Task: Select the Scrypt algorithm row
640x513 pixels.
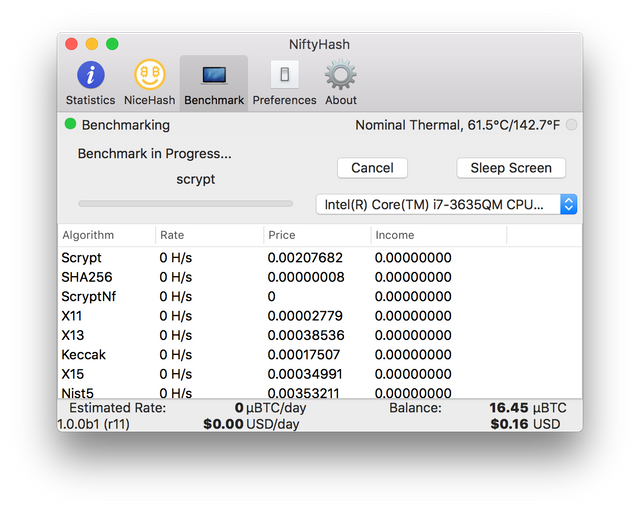Action: pyautogui.click(x=320, y=258)
